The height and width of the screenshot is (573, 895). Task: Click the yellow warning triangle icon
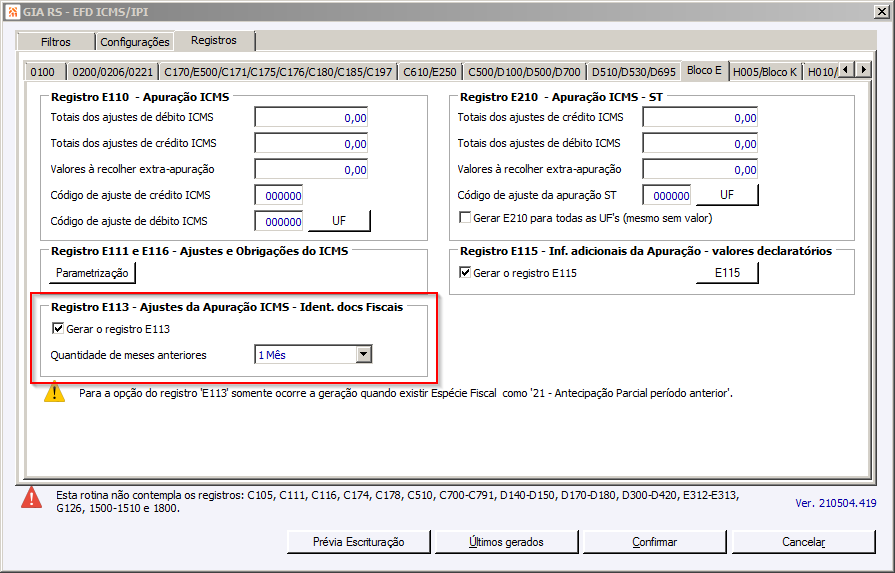point(55,392)
